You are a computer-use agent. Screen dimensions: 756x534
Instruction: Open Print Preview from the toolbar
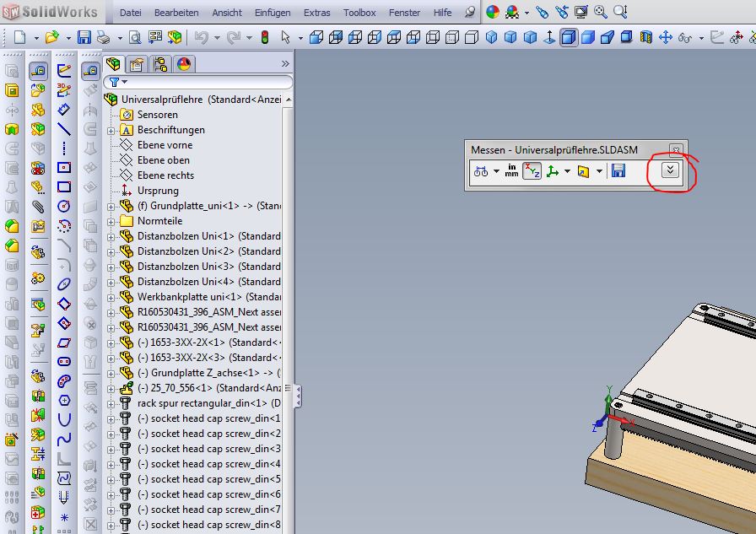[135, 36]
